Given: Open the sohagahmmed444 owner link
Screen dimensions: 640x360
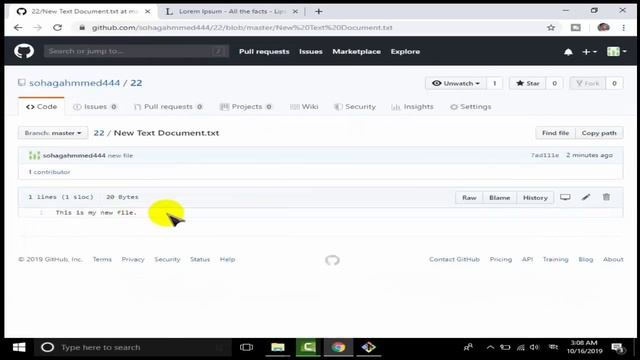Looking at the screenshot, I should (74, 83).
